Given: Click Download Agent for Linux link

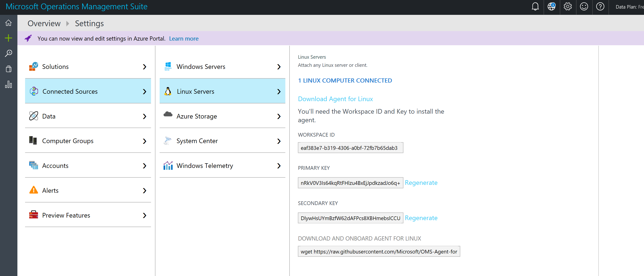Looking at the screenshot, I should coord(335,99).
